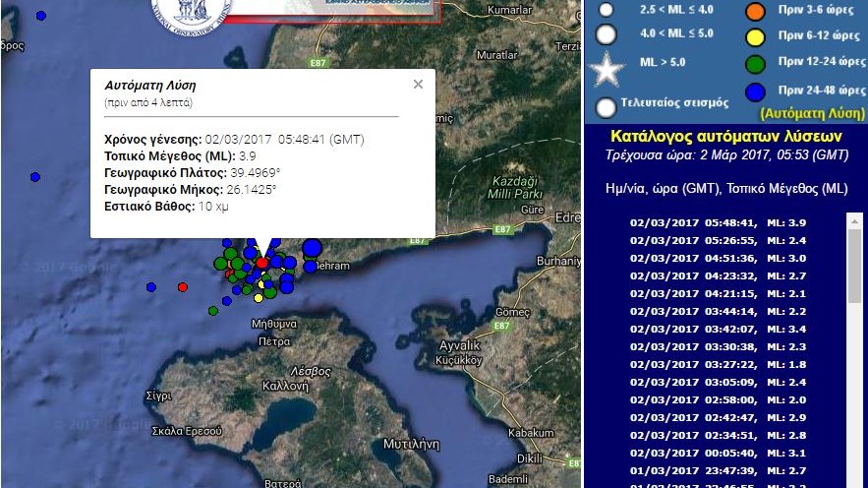Click the red latest-earthquake marker under the popup

click(x=262, y=262)
